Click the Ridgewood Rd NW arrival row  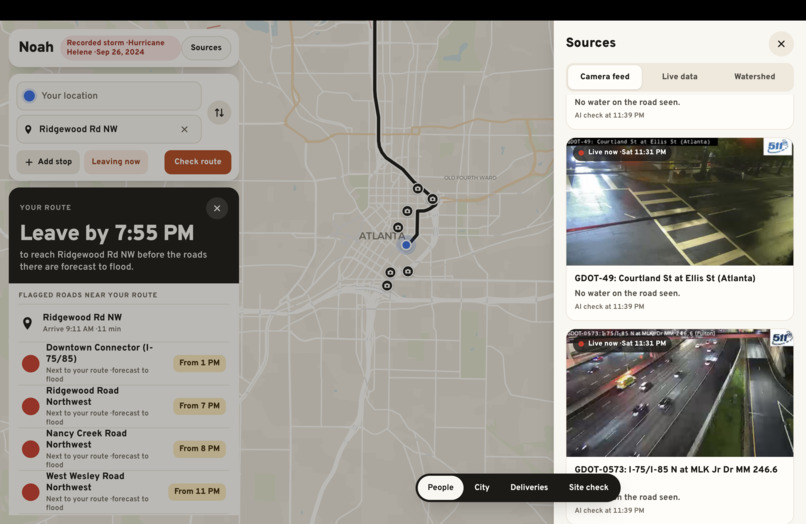coord(123,323)
